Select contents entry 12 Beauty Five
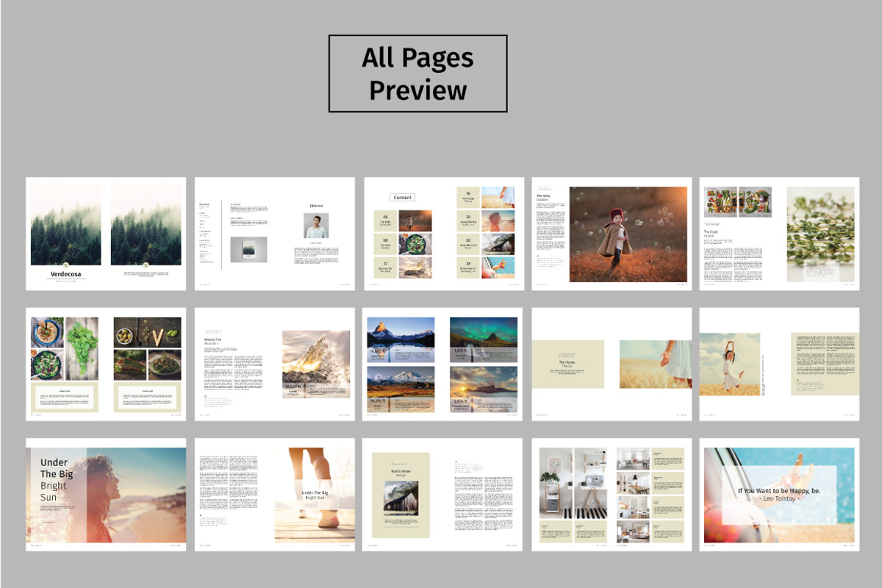This screenshot has height=588, width=882. [384, 267]
